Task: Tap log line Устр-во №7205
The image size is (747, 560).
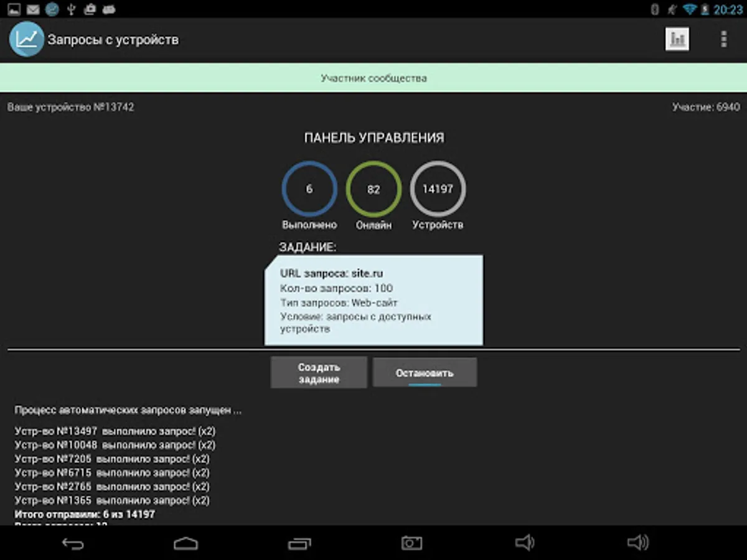Action: 112,459
